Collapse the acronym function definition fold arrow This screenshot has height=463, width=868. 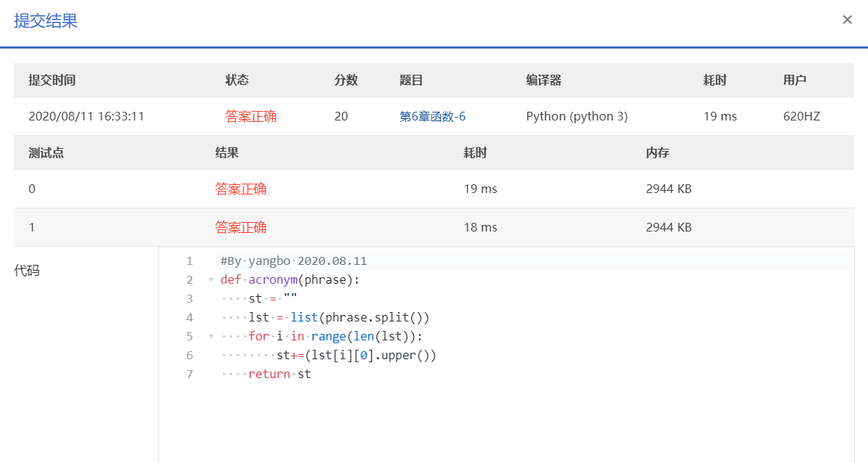[x=210, y=279]
